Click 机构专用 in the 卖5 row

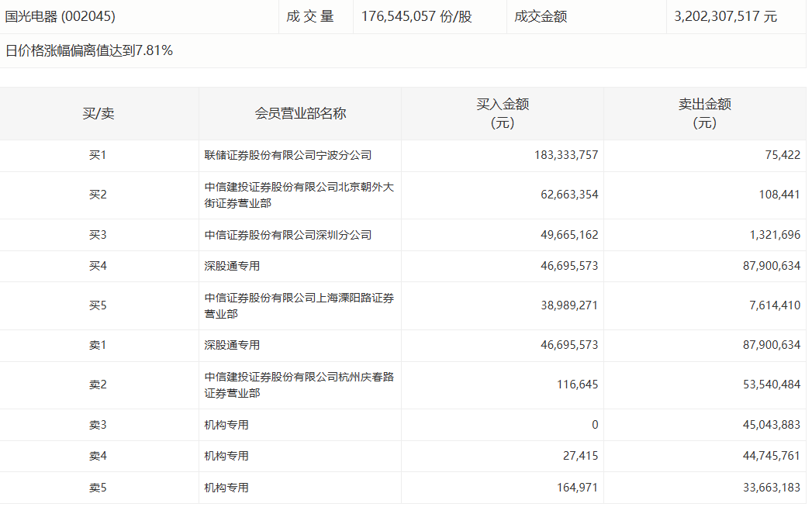click(226, 488)
